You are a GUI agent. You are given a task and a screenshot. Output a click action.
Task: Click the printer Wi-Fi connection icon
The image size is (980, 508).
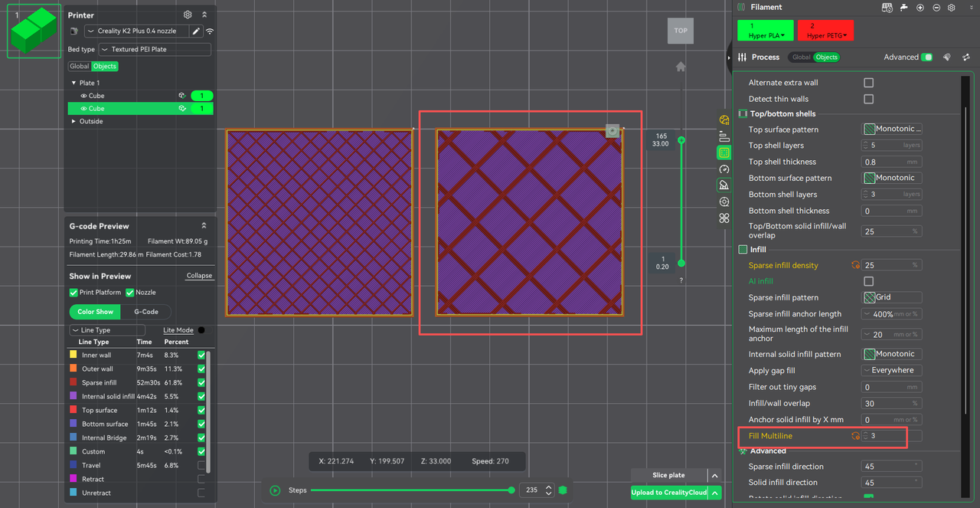pos(210,31)
